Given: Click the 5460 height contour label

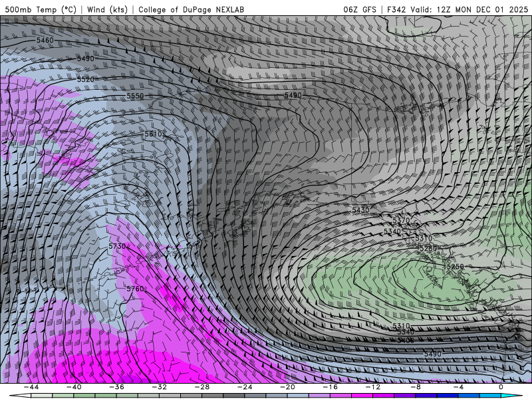Looking at the screenshot, I should click(45, 41).
